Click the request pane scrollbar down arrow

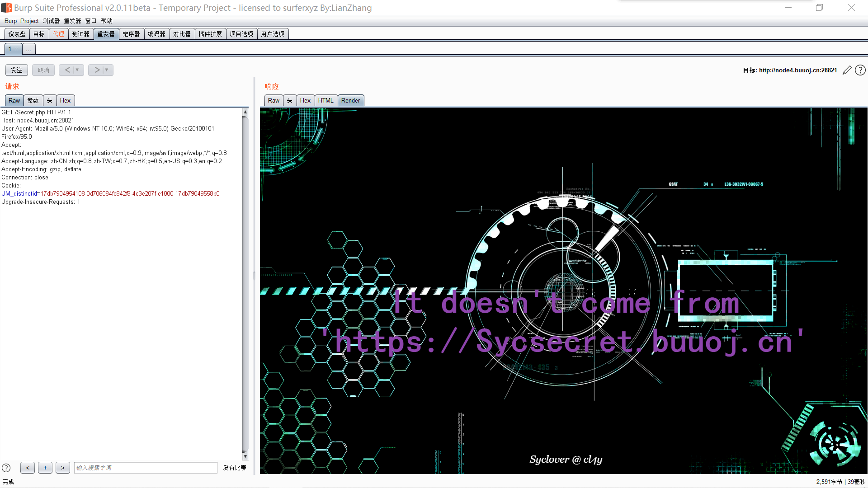click(245, 457)
